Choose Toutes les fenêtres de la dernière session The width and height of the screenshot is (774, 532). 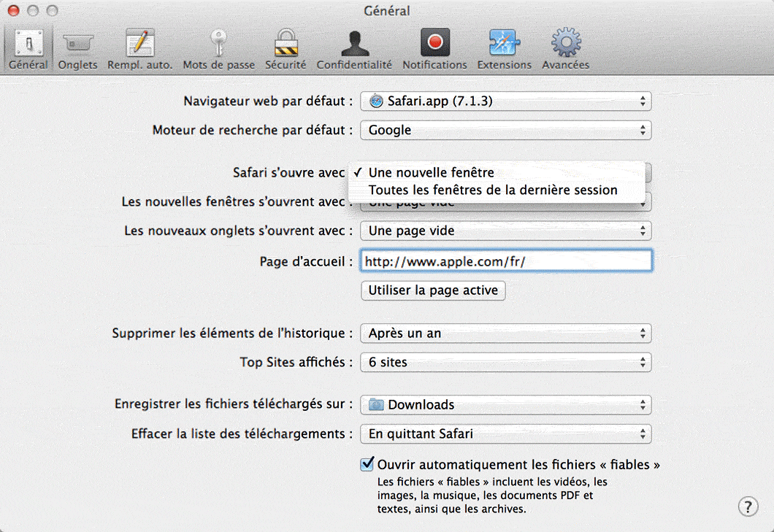click(x=493, y=190)
